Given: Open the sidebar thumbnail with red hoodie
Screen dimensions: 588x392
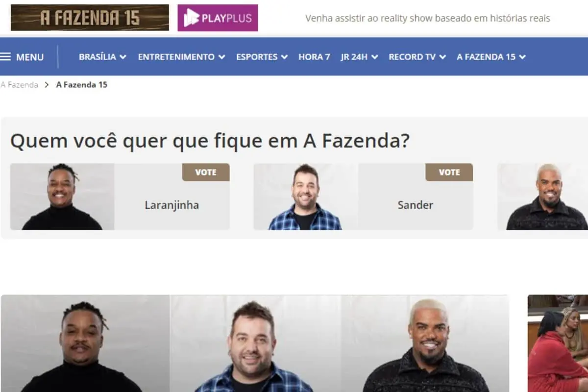Looking at the screenshot, I should (x=558, y=343).
